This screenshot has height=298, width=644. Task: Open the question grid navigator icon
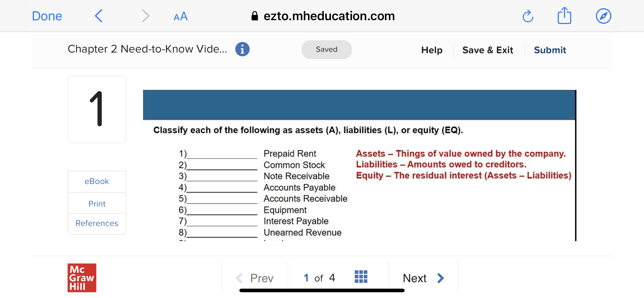pyautogui.click(x=361, y=277)
